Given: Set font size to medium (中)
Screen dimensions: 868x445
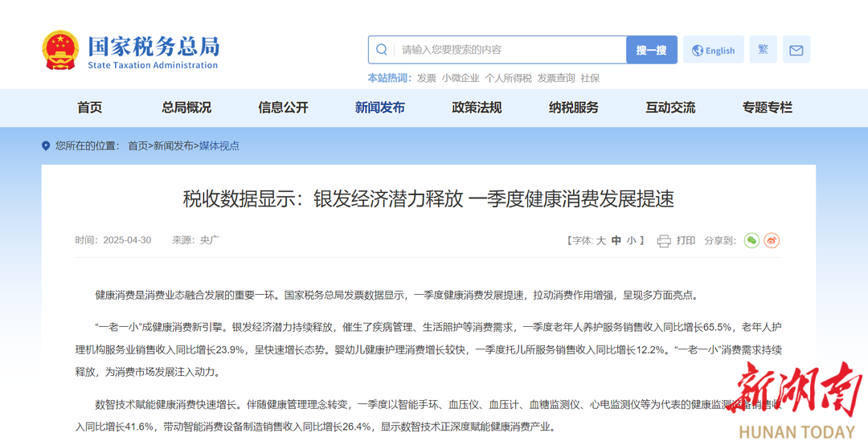Looking at the screenshot, I should [616, 241].
